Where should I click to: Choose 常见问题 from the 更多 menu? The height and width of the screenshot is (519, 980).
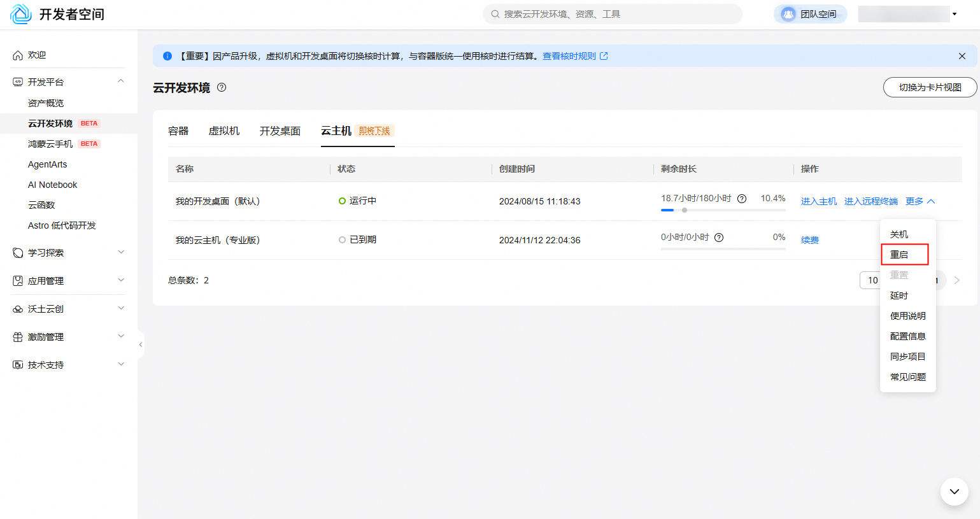point(908,377)
